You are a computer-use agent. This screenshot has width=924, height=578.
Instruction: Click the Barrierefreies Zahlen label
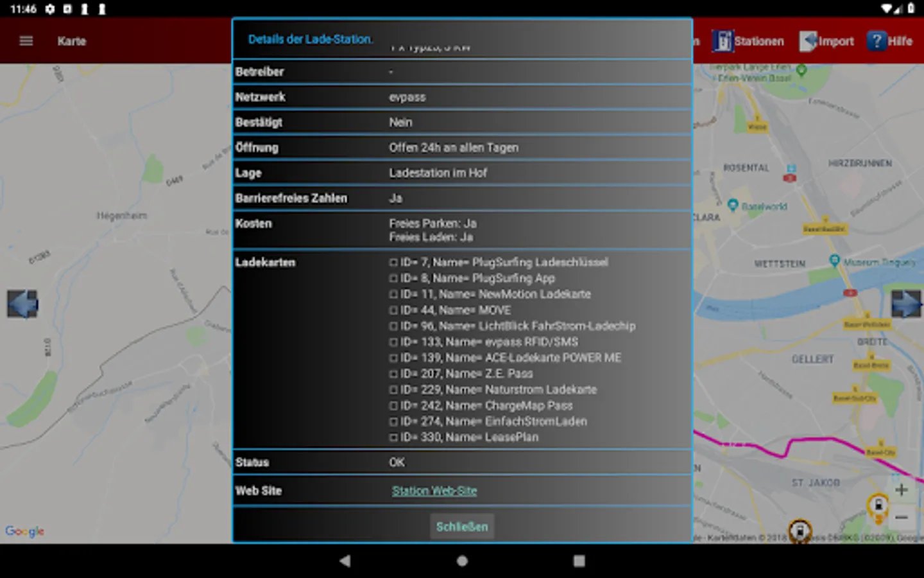[x=291, y=198]
